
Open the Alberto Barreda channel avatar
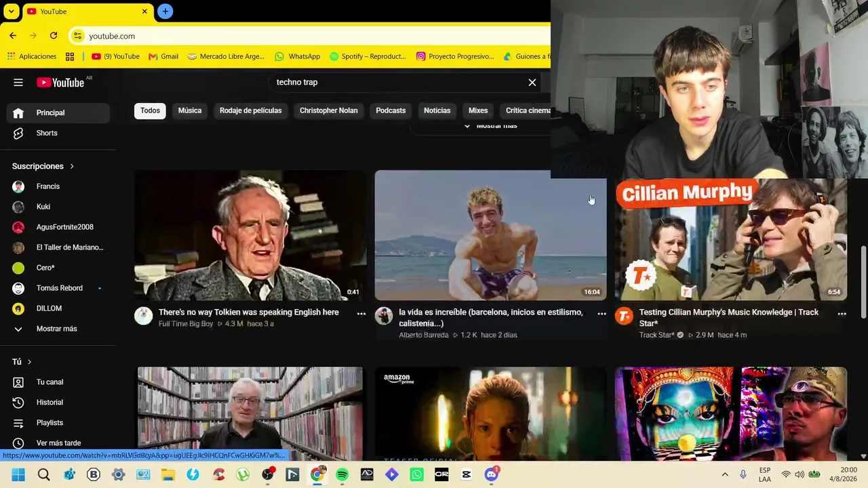click(x=384, y=316)
